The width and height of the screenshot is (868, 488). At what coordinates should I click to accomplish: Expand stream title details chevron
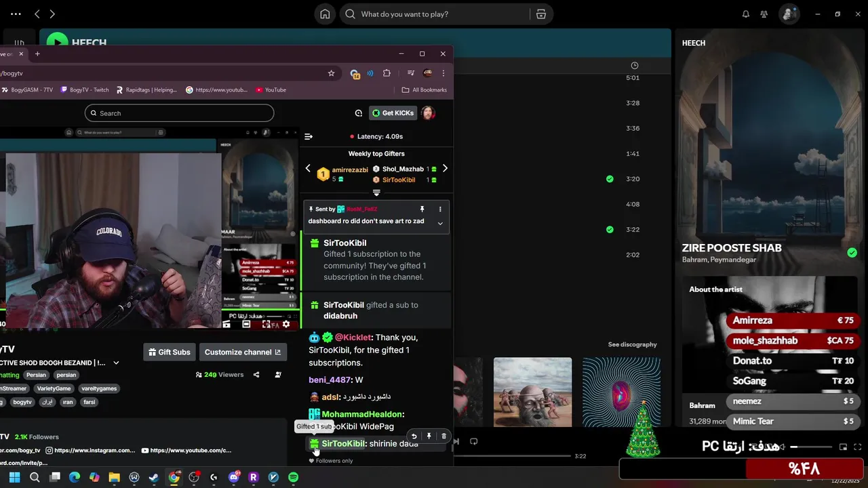coord(116,363)
